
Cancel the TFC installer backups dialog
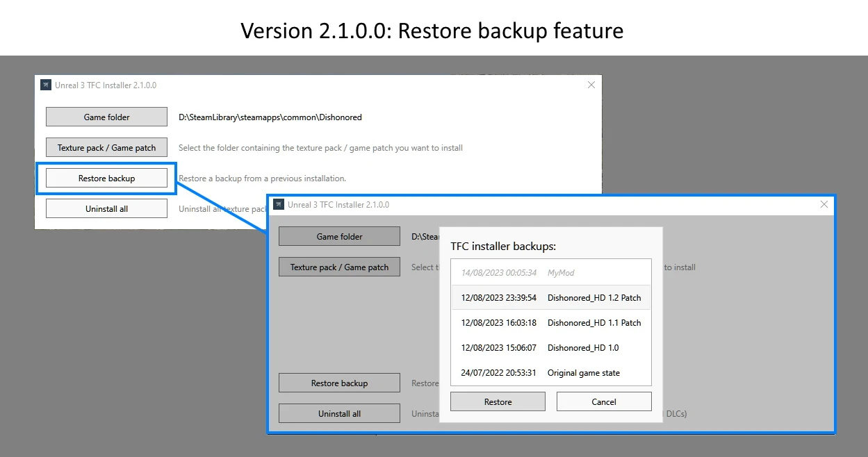point(603,401)
